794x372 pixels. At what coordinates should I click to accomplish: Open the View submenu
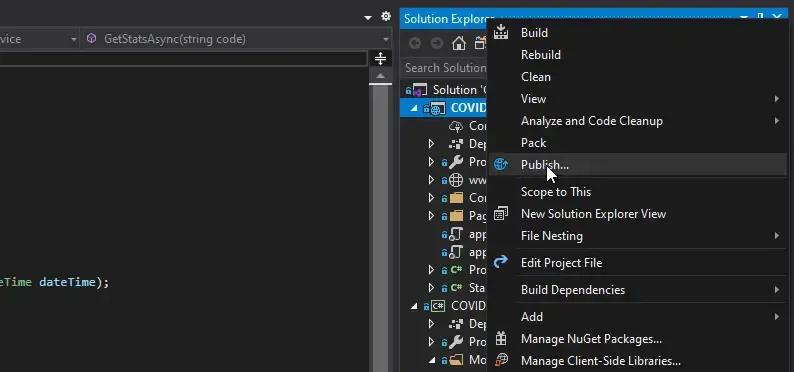[x=638, y=99]
